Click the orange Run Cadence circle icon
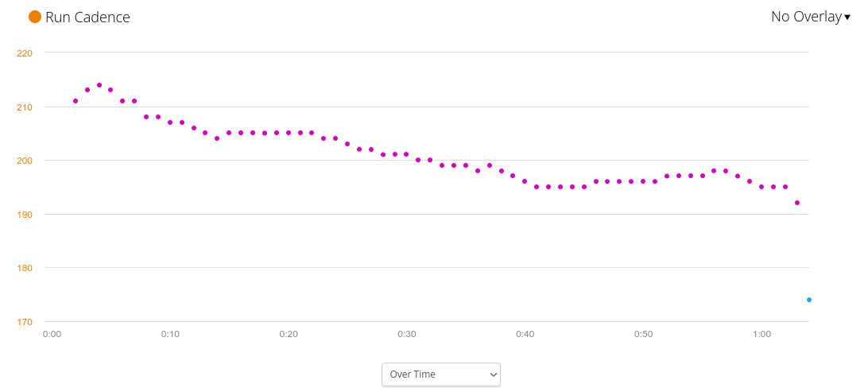868x392 pixels. pyautogui.click(x=35, y=17)
